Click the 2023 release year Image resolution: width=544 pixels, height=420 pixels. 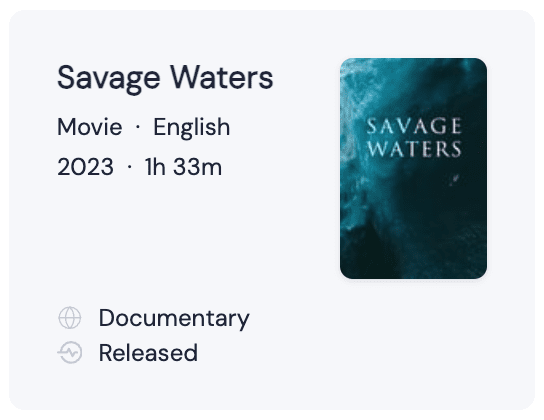point(85,167)
